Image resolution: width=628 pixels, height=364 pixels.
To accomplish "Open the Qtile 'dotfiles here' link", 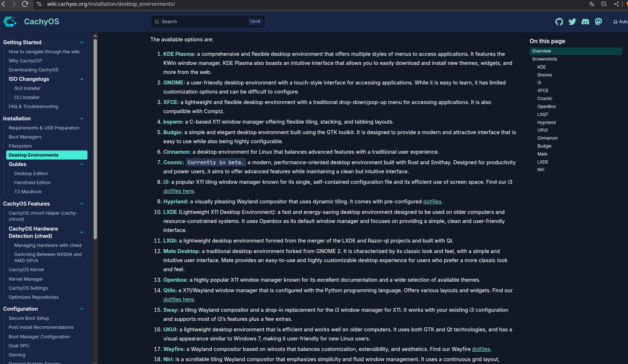I will coord(179,299).
